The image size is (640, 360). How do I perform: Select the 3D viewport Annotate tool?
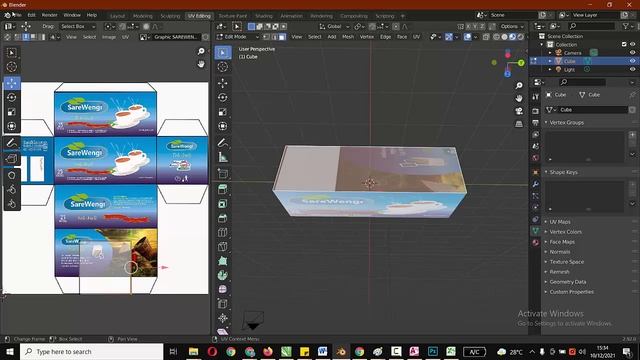222,143
